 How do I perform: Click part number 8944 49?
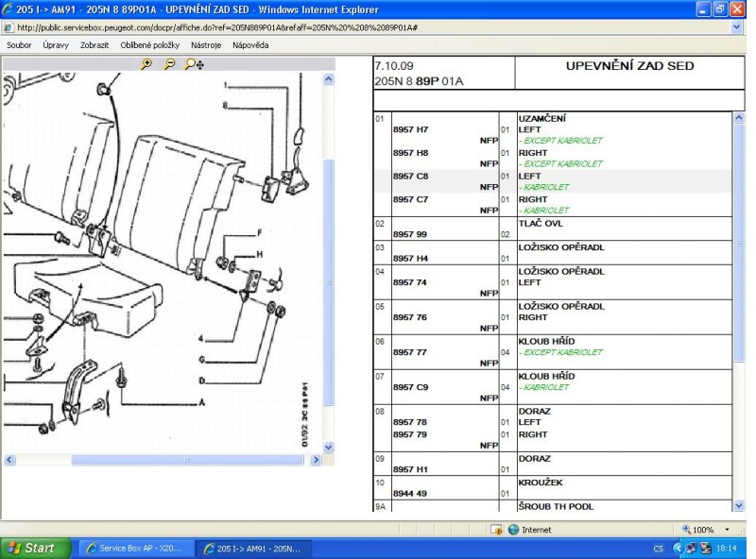(410, 493)
